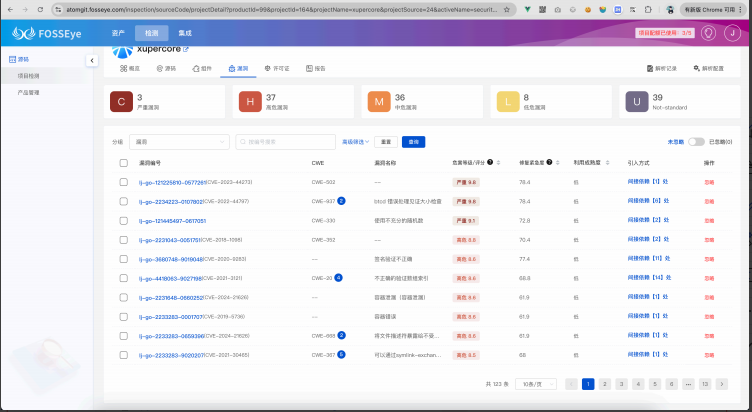The image size is (752, 412).
Task: Sort by 利用成熟度 column arrows
Action: [607, 163]
